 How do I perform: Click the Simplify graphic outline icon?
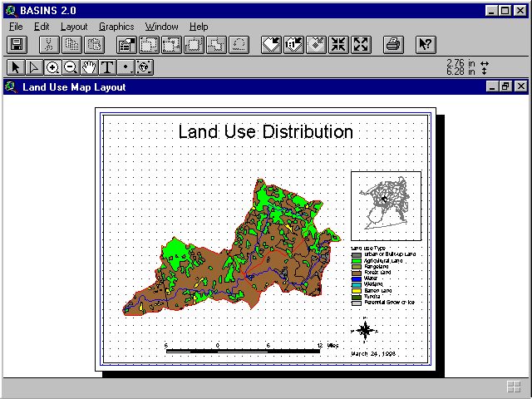[239, 45]
